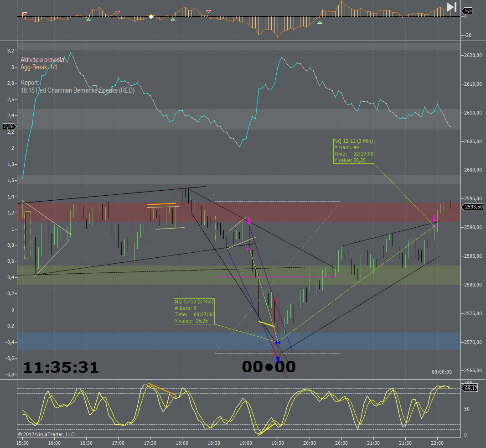Select magenta down arrow near 19:00 bar
This screenshot has height=448, width=486.
coord(249,221)
